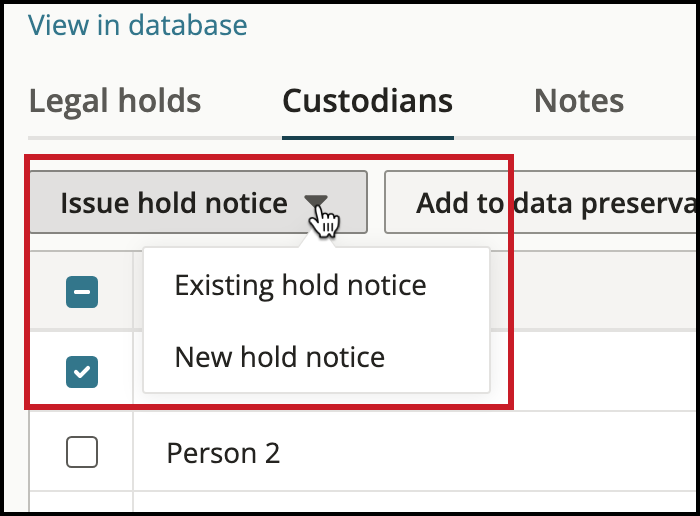Choose New hold notice from menu
This screenshot has height=516, width=700.
tap(279, 357)
